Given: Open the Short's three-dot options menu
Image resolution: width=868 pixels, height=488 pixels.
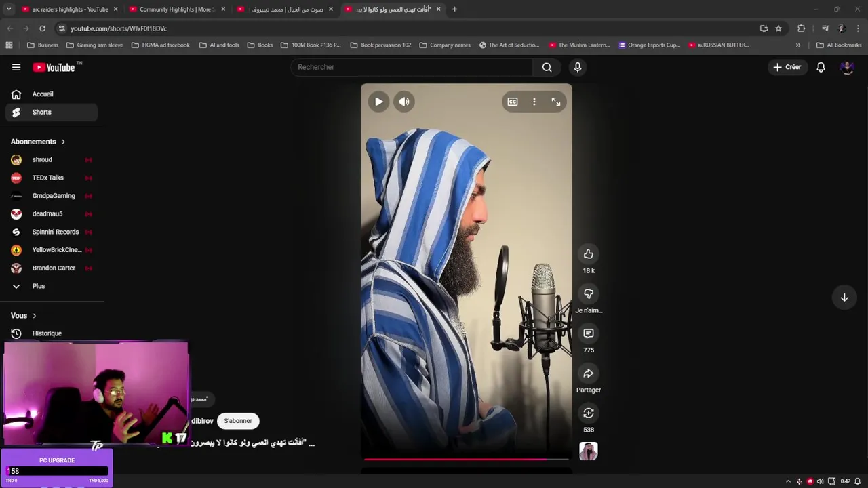Looking at the screenshot, I should 534,102.
